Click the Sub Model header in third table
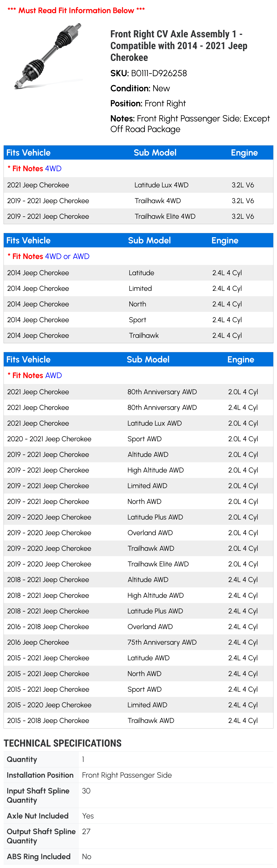Image resolution: width=277 pixels, height=868 pixels. click(x=148, y=360)
